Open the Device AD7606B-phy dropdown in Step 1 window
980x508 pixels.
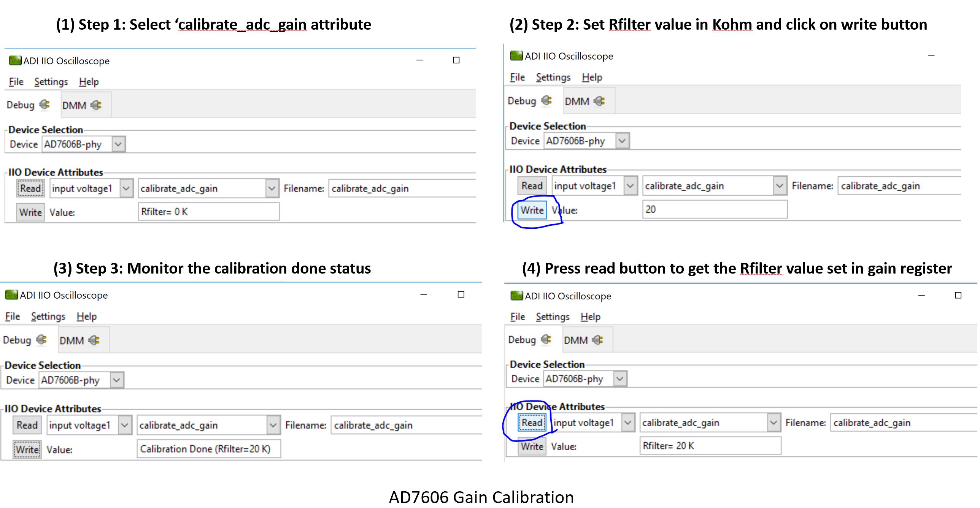tap(118, 144)
